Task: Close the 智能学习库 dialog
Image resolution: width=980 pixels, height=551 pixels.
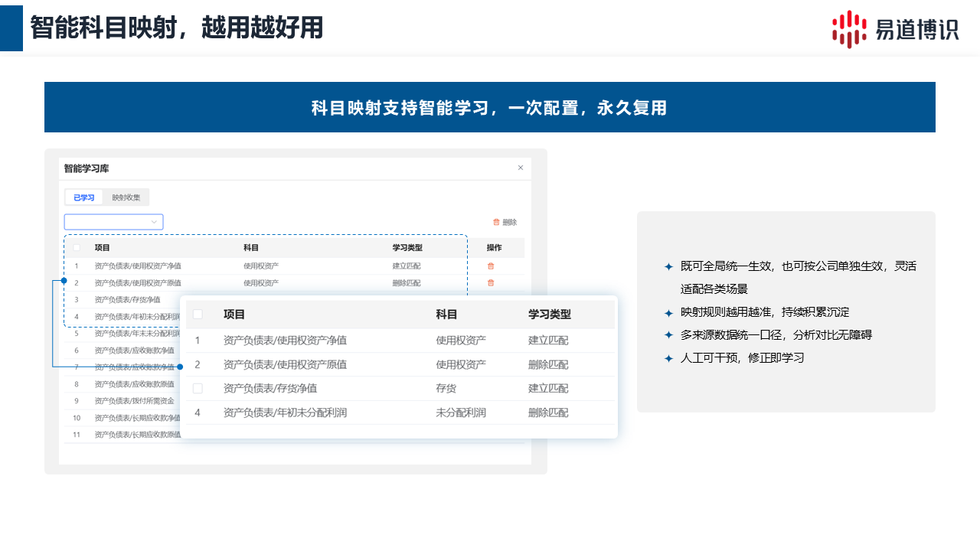Action: point(521,168)
